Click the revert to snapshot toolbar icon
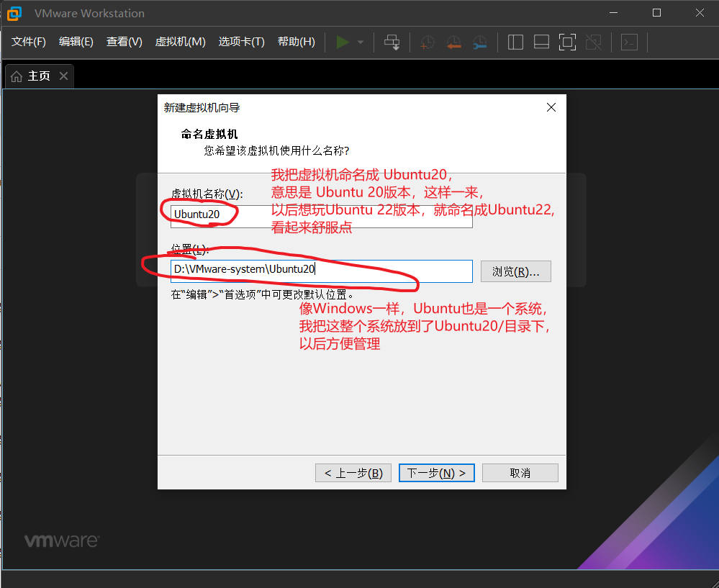This screenshot has height=588, width=719. tap(454, 42)
